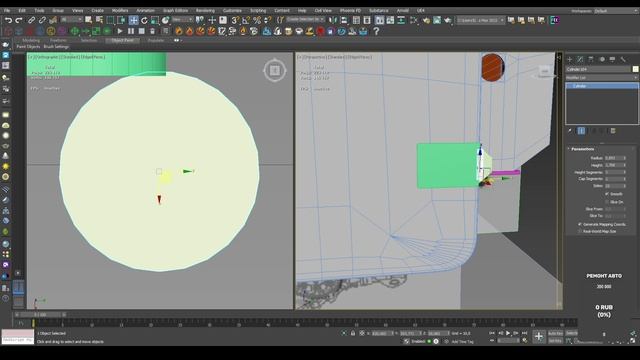Click the first Phoenix FD fire icon
Viewport: 640px width, 360px height.
point(179,31)
